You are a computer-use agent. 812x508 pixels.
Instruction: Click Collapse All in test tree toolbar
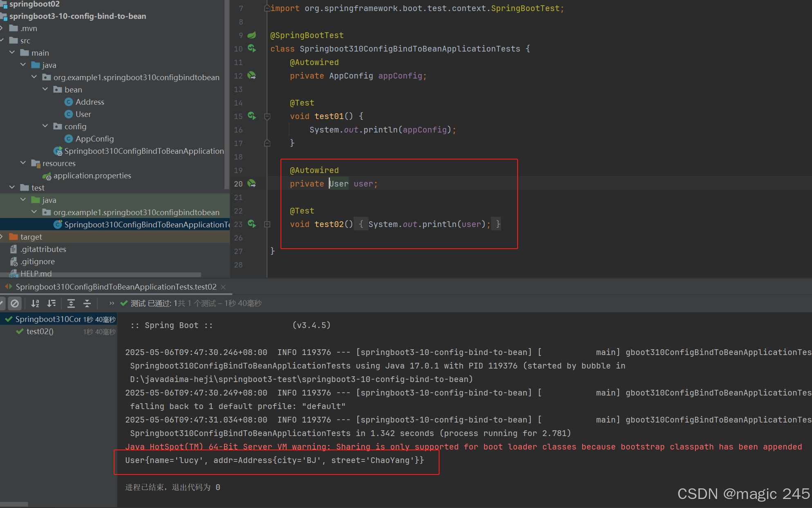pos(87,303)
